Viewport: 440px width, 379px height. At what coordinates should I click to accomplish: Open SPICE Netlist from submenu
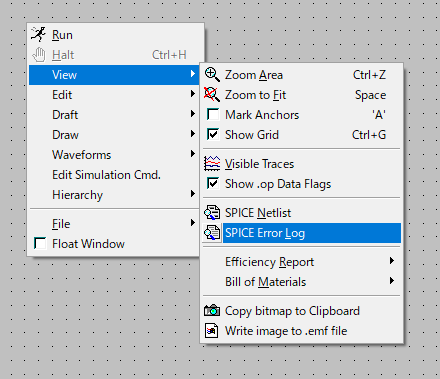(x=302, y=213)
